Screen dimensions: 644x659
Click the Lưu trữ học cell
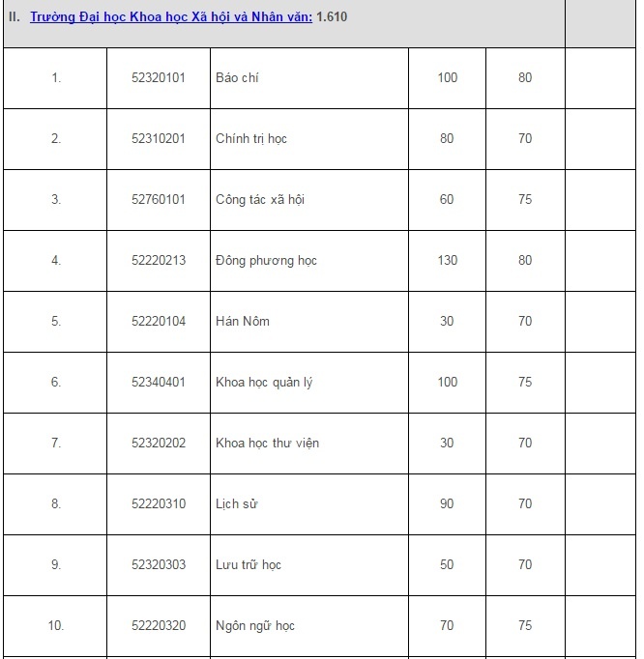pos(248,564)
